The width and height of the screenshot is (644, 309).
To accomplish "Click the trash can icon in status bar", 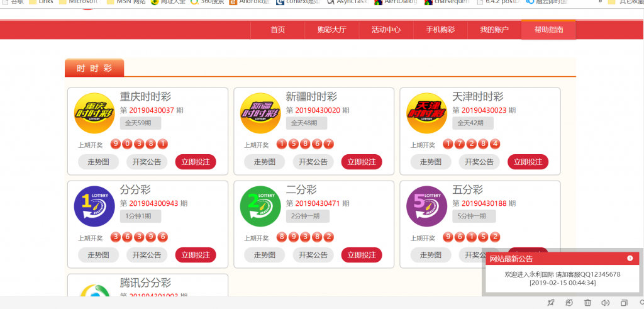I will [x=587, y=303].
